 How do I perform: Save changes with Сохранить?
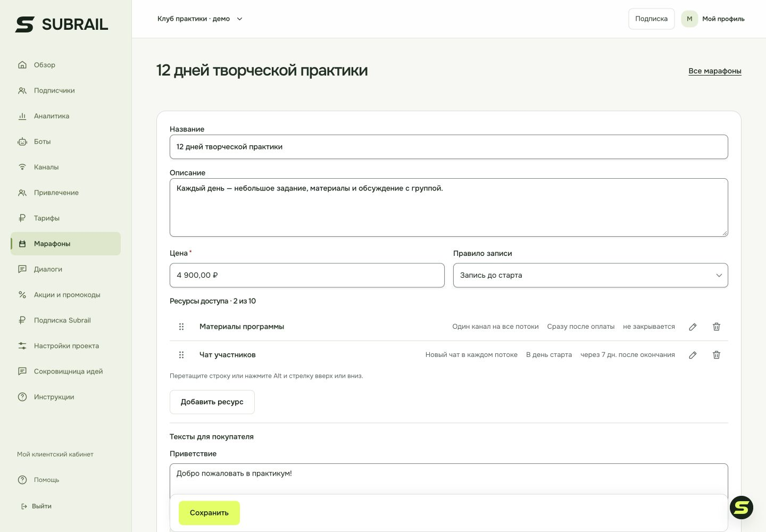[209, 513]
